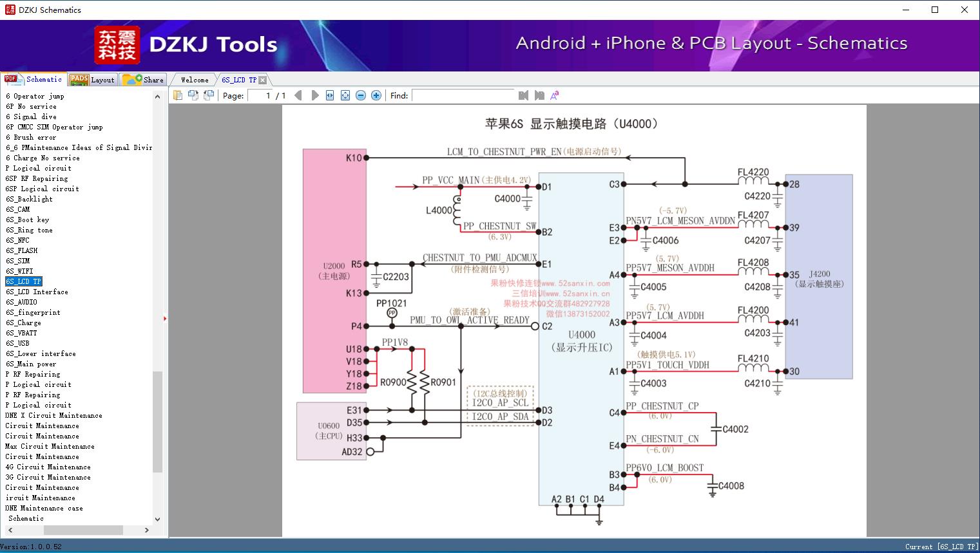Find the previous search match

point(523,95)
